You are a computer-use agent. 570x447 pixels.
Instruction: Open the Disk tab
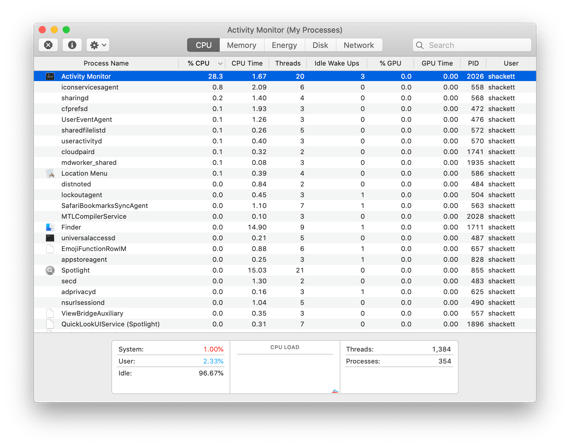320,45
